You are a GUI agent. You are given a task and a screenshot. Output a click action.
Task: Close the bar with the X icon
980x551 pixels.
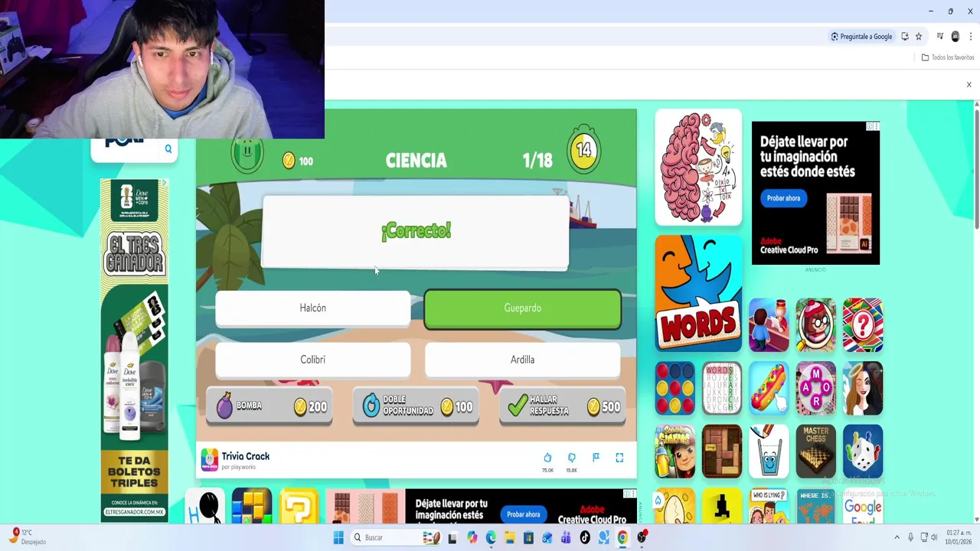click(x=969, y=85)
